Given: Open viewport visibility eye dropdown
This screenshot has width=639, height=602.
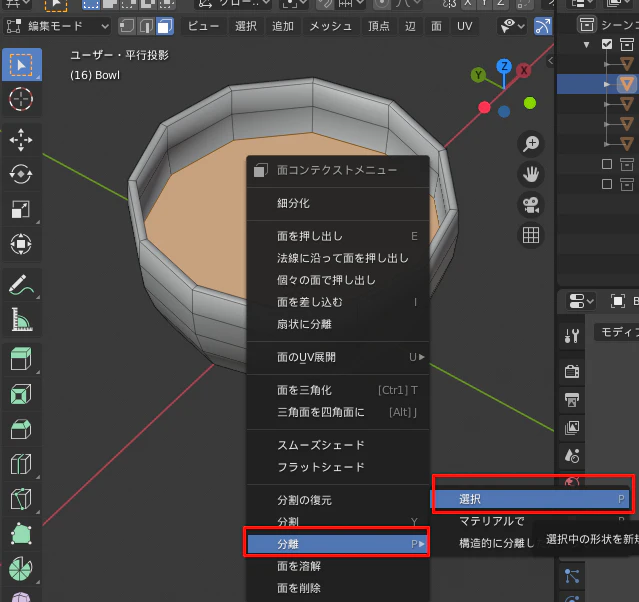Looking at the screenshot, I should click(x=512, y=26).
